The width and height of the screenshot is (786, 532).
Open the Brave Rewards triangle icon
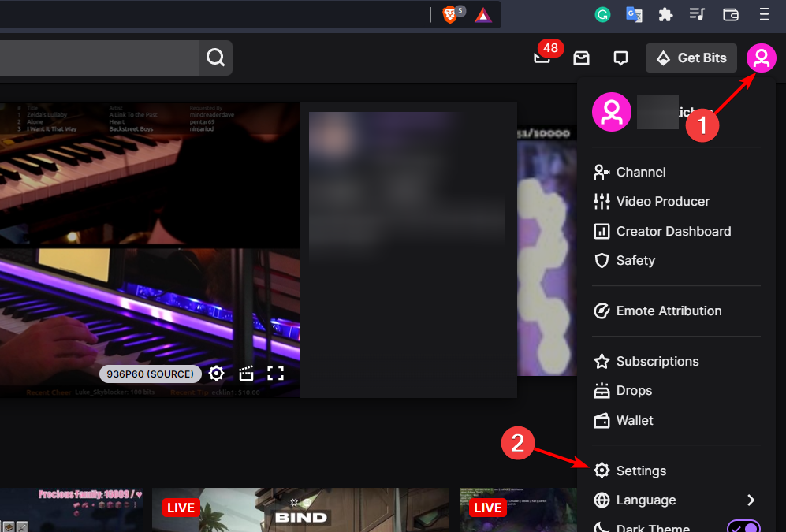(x=483, y=16)
